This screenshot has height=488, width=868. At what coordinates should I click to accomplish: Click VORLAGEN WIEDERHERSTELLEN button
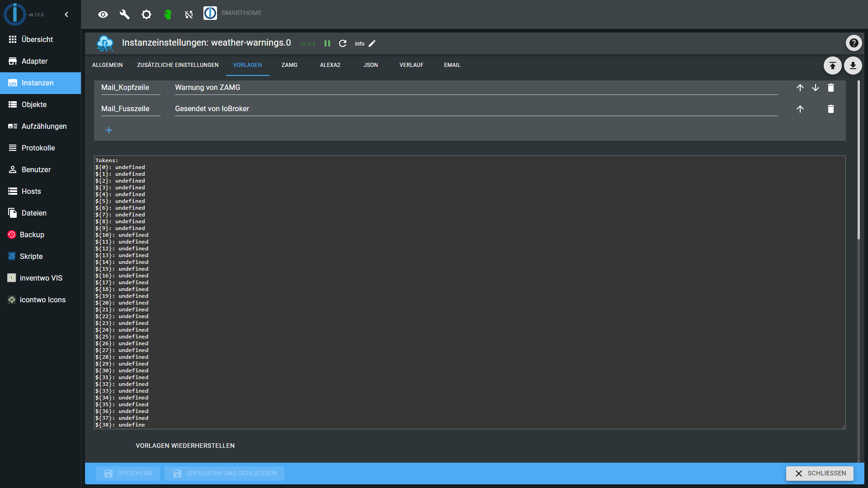(185, 446)
